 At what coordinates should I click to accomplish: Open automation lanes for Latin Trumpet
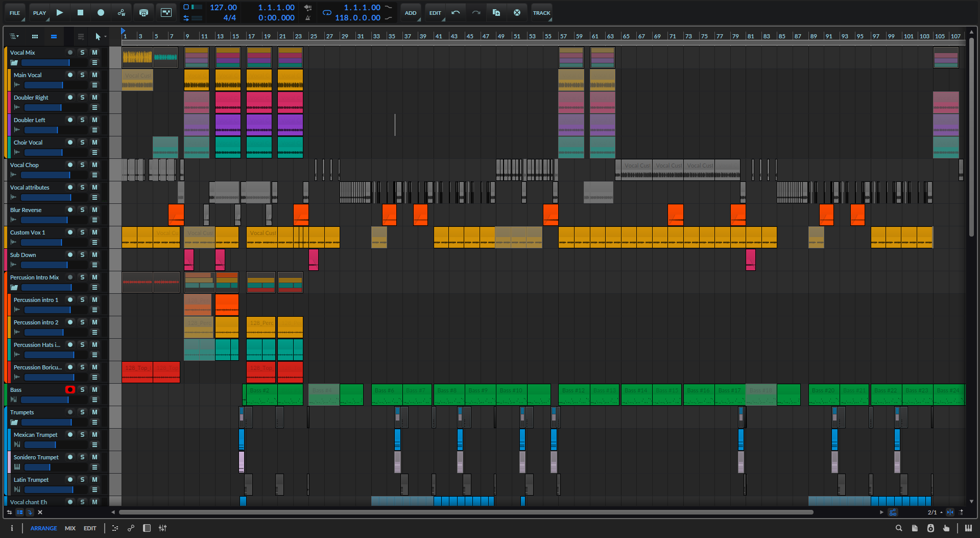point(94,490)
